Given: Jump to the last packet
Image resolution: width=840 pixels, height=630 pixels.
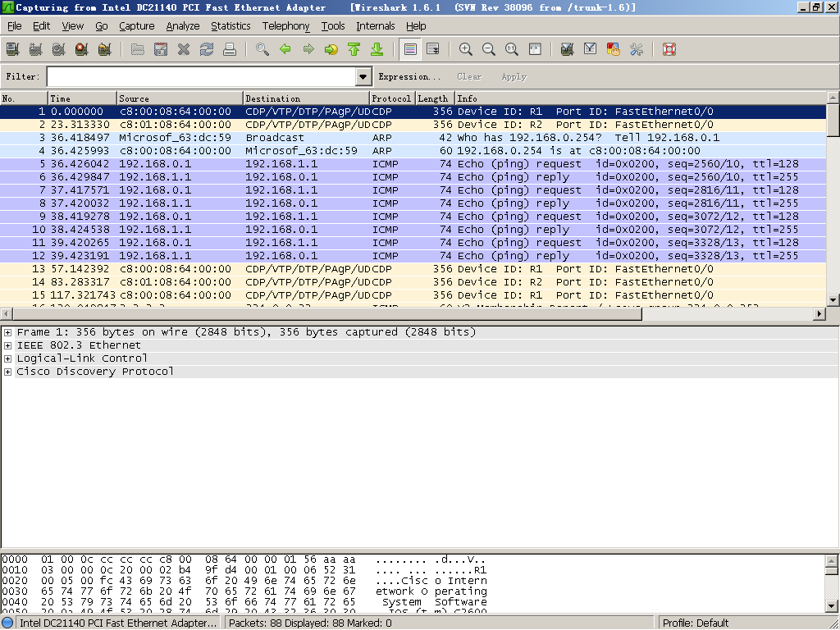Looking at the screenshot, I should point(377,49).
